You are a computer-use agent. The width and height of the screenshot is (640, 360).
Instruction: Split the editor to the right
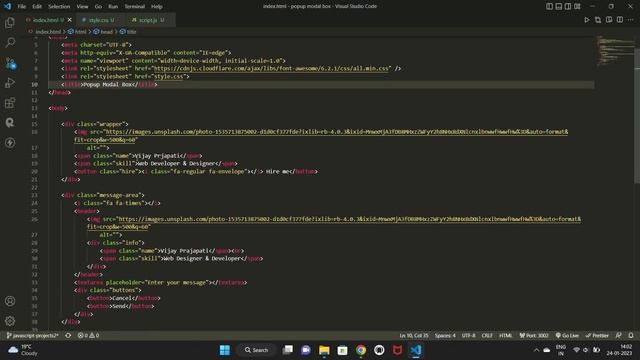click(620, 20)
